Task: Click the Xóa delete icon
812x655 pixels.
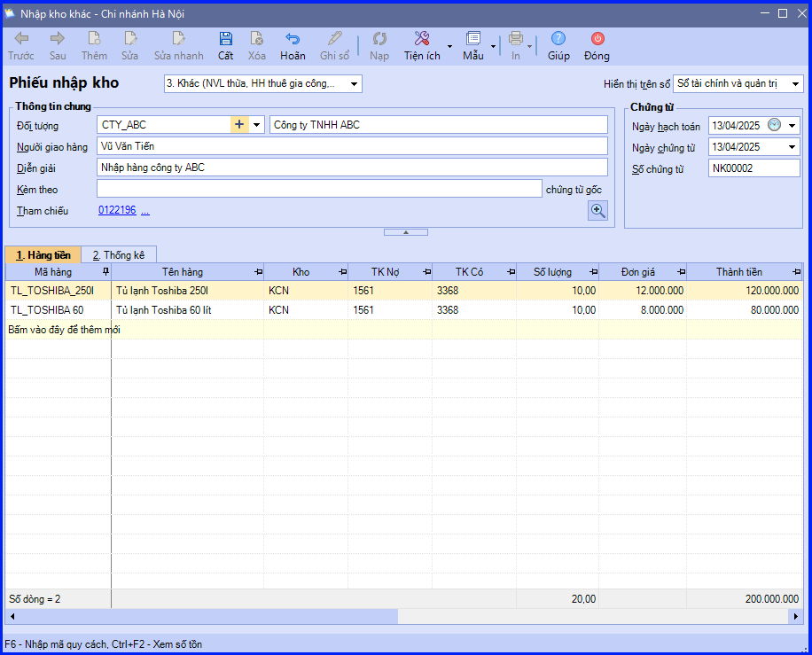Action: [x=256, y=38]
